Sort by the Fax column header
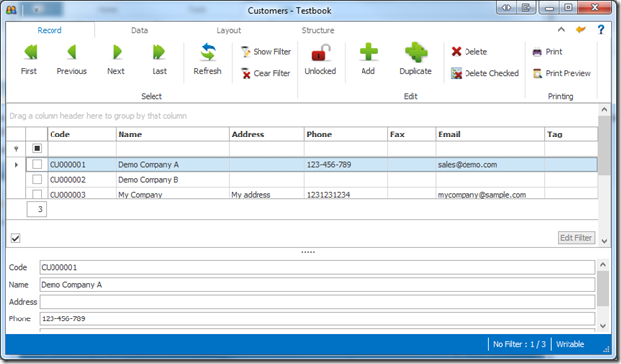 411,135
